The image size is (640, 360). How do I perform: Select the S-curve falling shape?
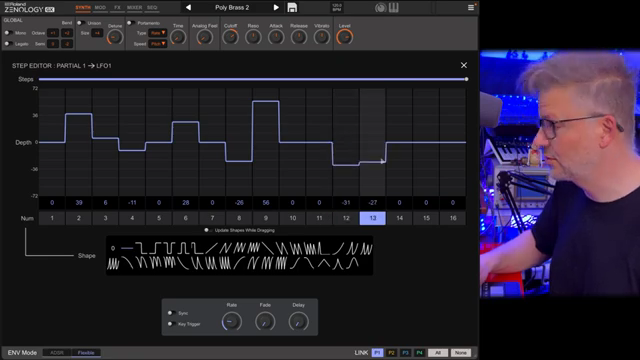click(309, 263)
